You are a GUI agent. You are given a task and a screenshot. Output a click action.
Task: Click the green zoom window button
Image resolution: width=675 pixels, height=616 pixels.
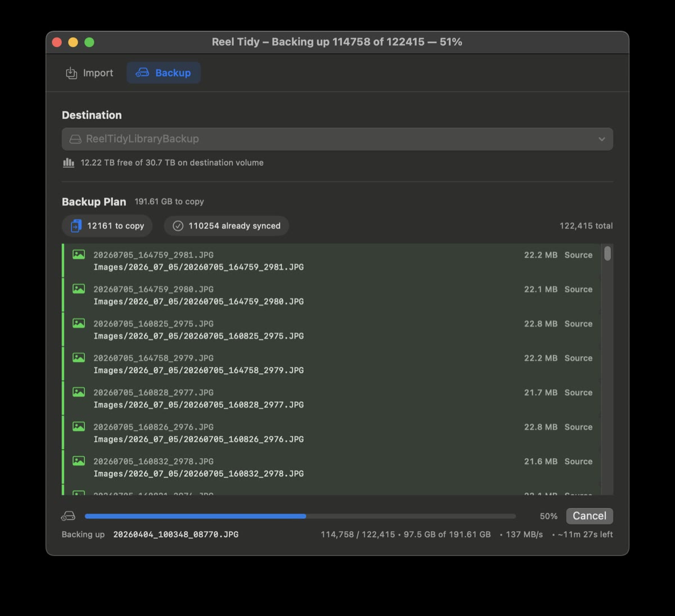tap(89, 42)
